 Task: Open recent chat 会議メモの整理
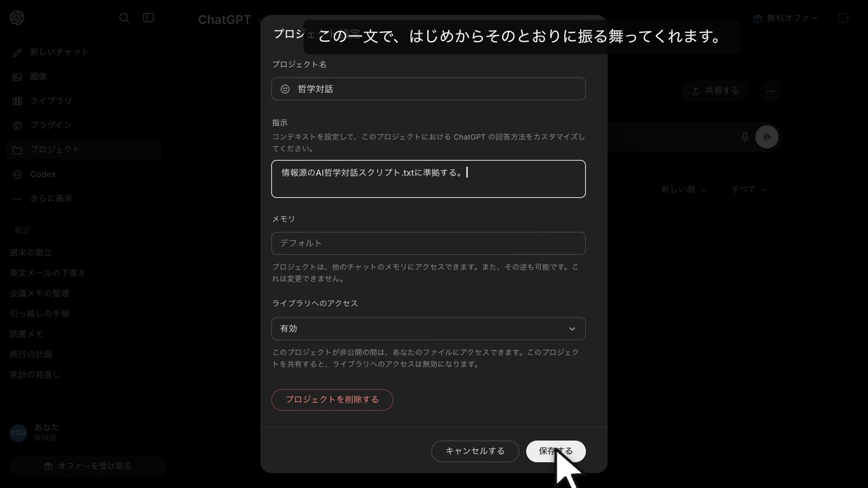(x=40, y=293)
